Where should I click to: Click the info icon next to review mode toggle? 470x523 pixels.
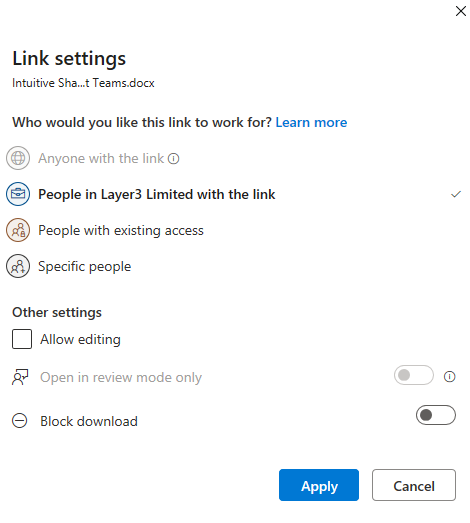pos(449,377)
